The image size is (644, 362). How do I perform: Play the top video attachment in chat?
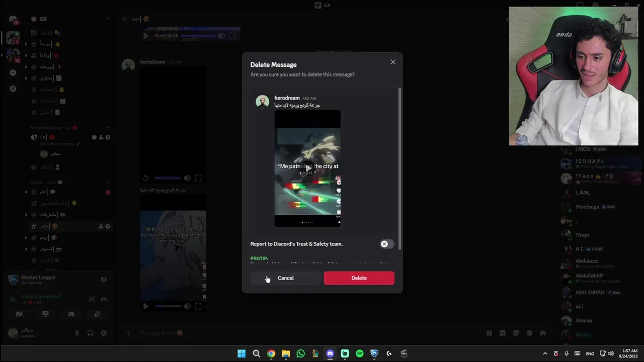pos(146,36)
